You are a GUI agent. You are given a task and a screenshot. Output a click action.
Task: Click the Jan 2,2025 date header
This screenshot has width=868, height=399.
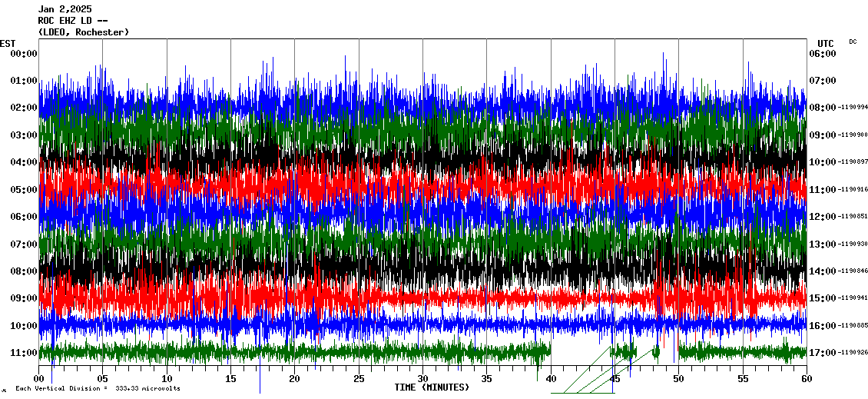point(65,9)
